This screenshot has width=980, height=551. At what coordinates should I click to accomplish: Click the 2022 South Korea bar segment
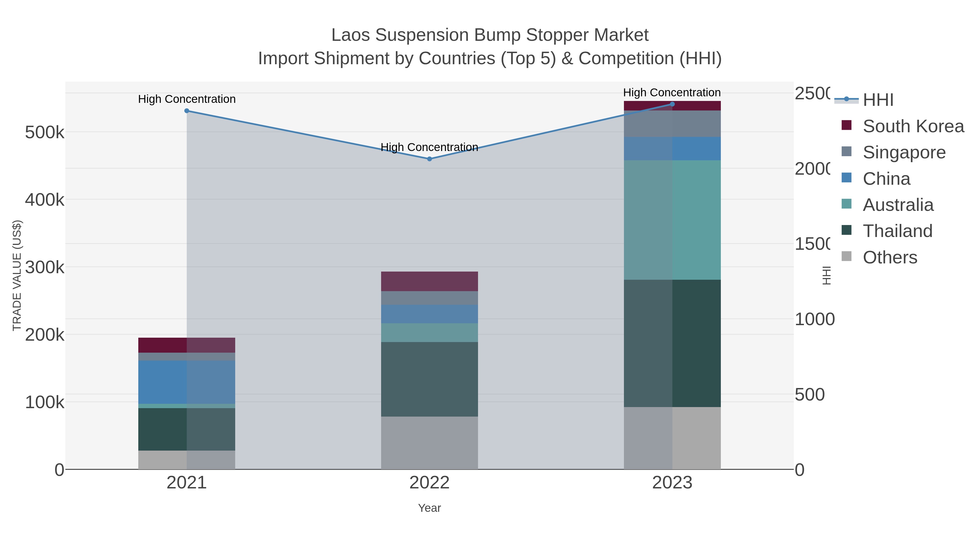[430, 281]
